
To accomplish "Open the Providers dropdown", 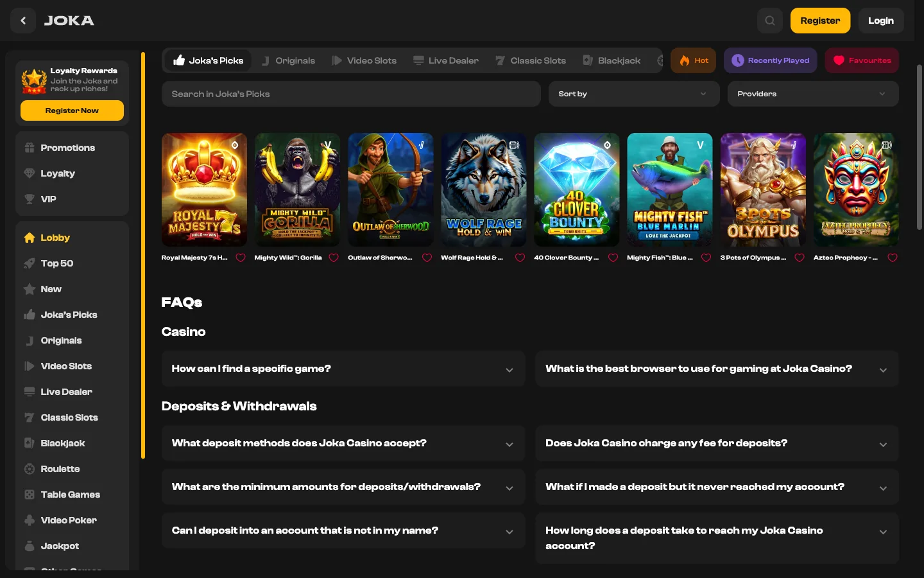I will click(813, 94).
